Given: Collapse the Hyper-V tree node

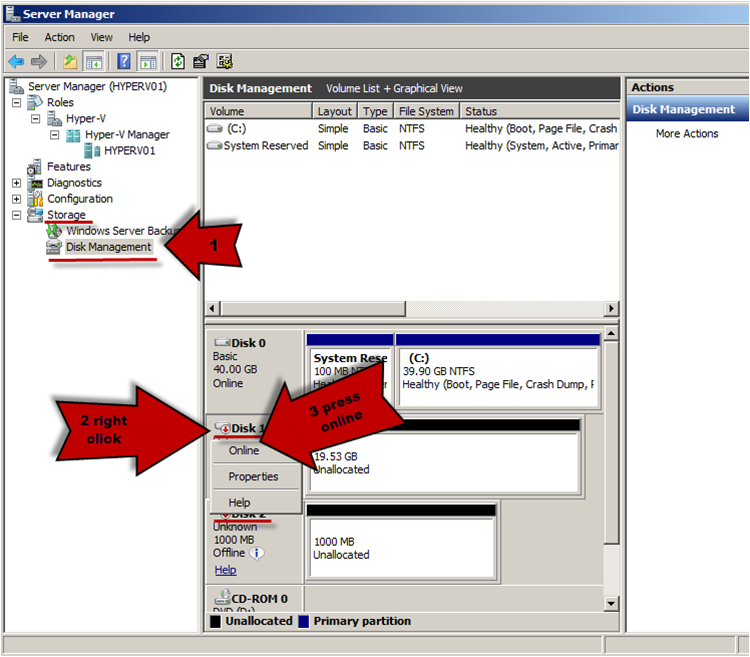Looking at the screenshot, I should [x=35, y=119].
